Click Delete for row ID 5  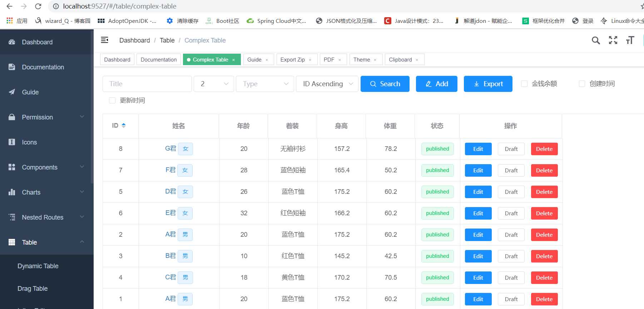click(544, 192)
